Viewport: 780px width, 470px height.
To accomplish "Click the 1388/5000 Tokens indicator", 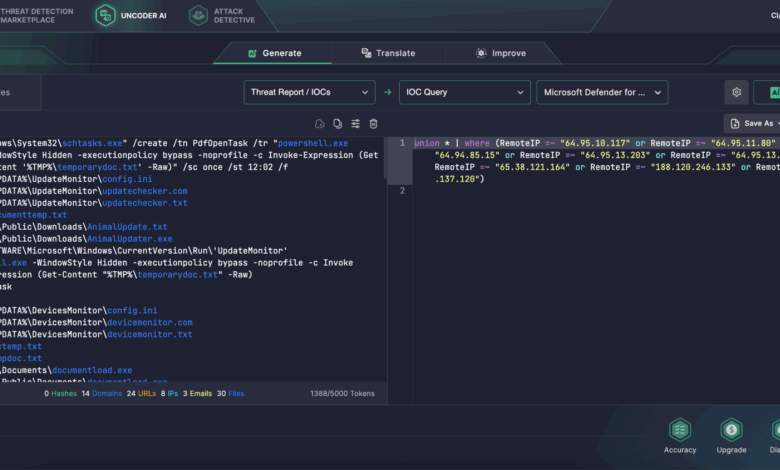I will click(x=342, y=393).
